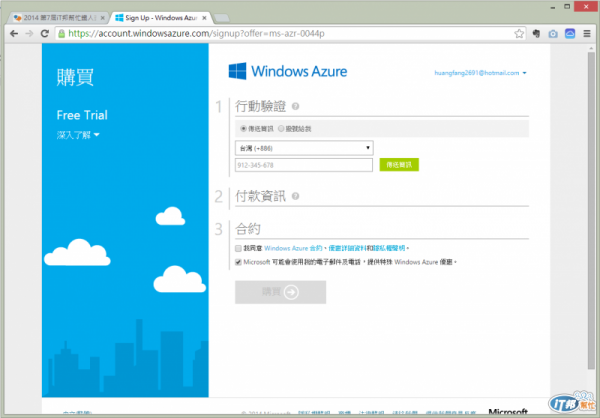
Task: Click the browser forward arrow
Action: coord(29,34)
